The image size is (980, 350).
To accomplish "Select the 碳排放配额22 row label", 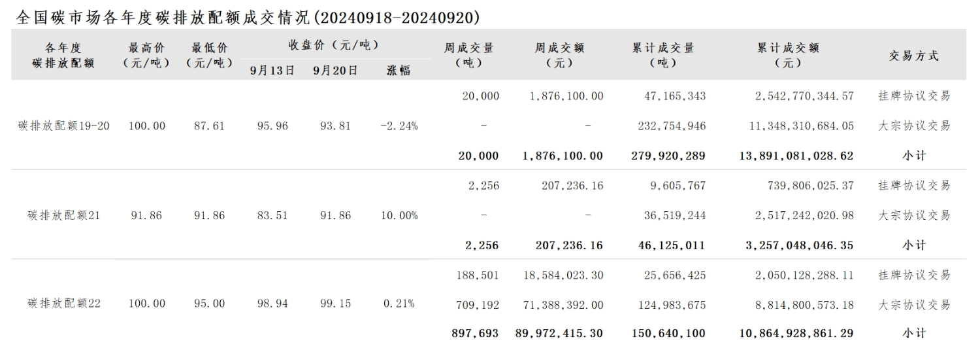I will click(63, 304).
